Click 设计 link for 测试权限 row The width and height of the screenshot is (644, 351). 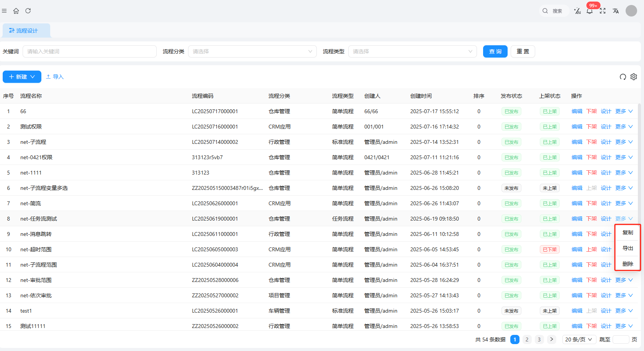[606, 127]
